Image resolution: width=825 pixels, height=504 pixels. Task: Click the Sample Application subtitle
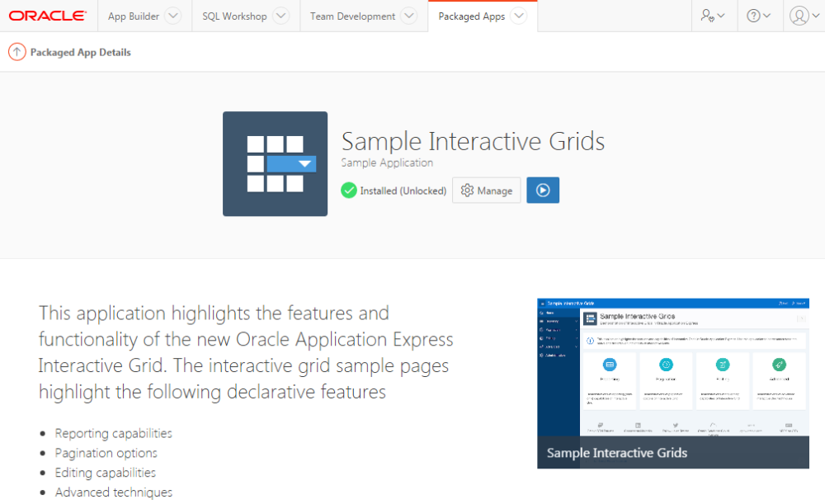387,163
